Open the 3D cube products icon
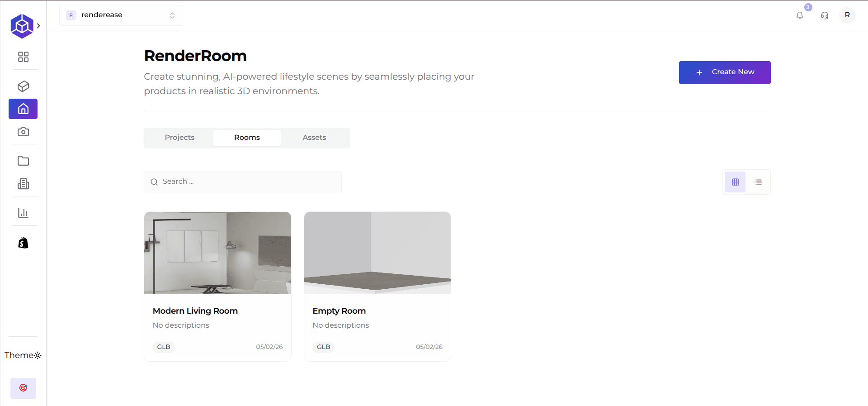 click(23, 86)
